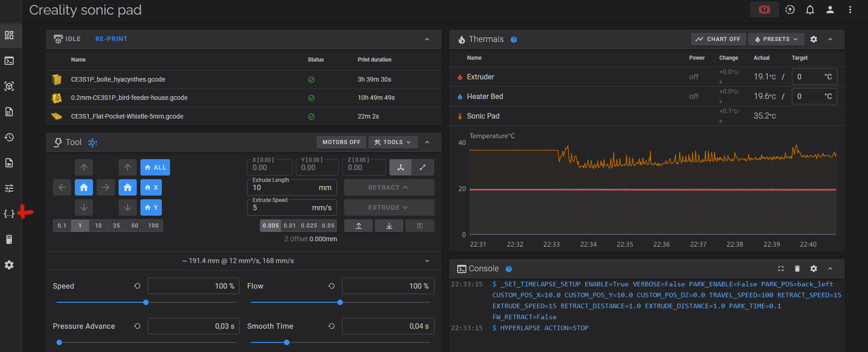Click the RE-PRINT button
The width and height of the screenshot is (868, 352).
111,39
